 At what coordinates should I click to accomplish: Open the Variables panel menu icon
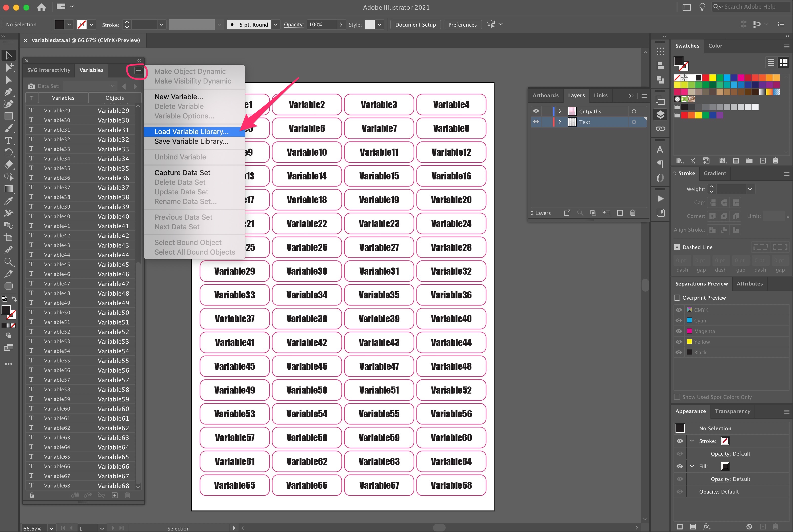point(138,71)
